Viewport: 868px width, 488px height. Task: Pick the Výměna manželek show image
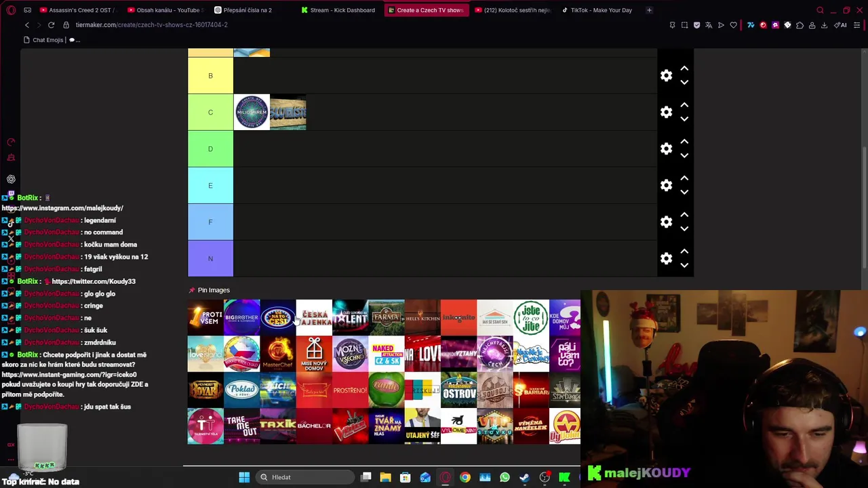point(531,426)
